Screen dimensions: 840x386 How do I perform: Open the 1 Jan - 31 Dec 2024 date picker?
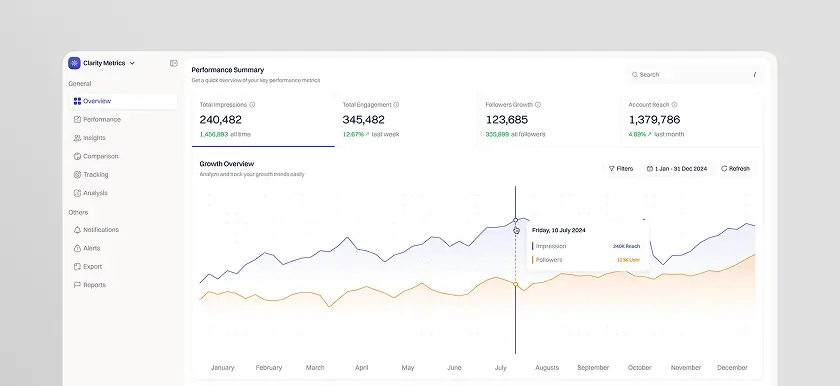coord(678,169)
